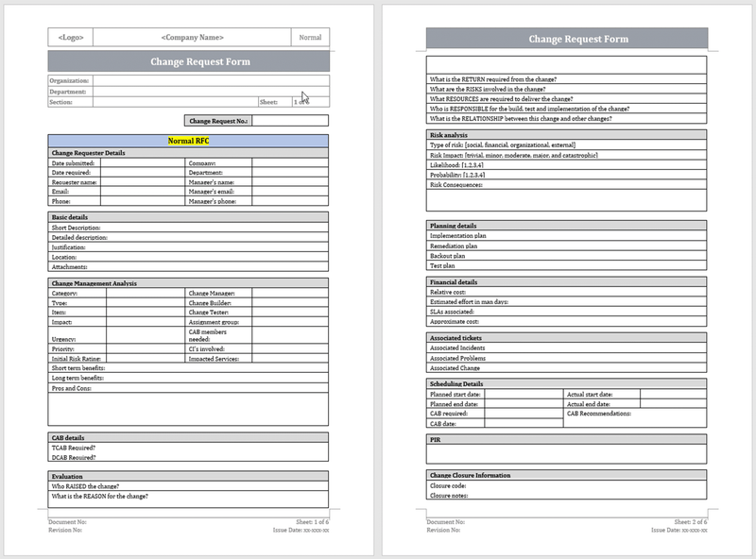Viewport: 756px width, 559px height.
Task: Click the <Logo> placeholder cell
Action: coord(71,37)
